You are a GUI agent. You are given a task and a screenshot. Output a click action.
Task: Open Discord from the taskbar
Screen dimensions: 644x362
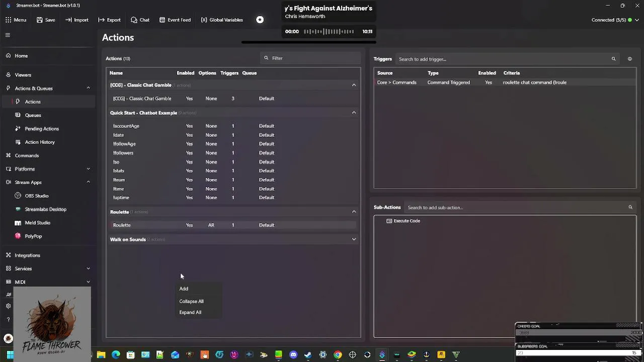(x=293, y=355)
